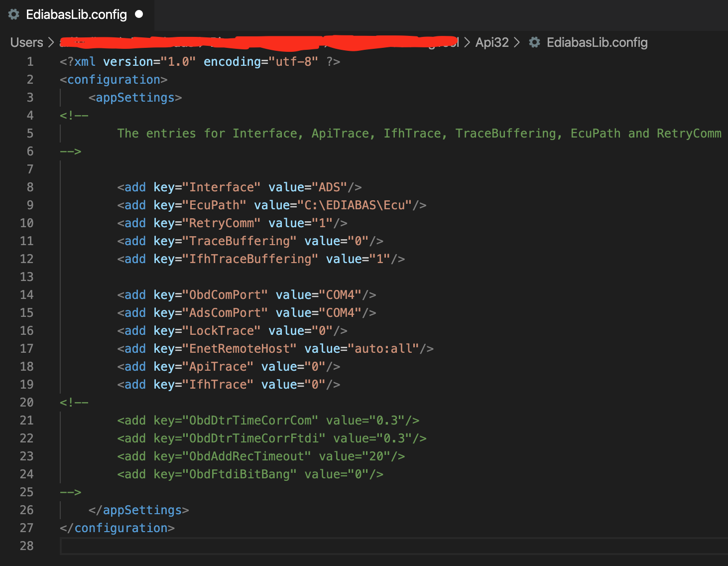728x566 pixels.
Task: Select line number 8 in the gutter
Action: (30, 187)
